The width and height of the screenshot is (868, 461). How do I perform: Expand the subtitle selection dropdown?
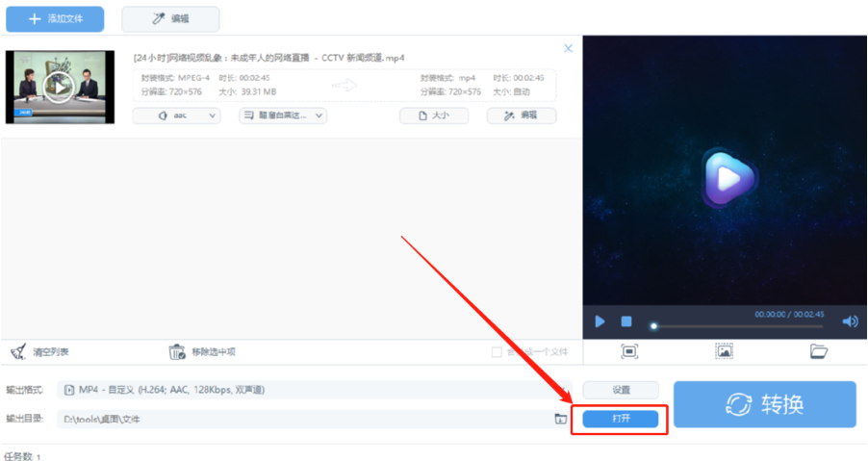283,115
